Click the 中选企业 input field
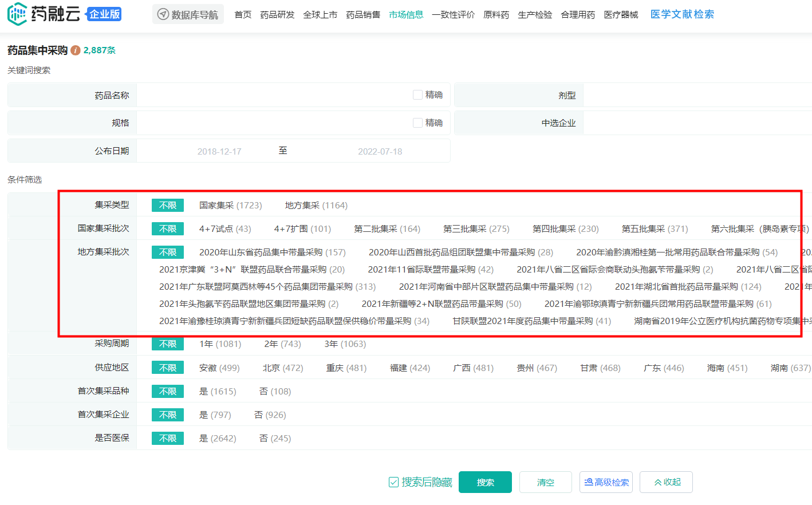Screen dimensions: 812x505 (x=697, y=123)
